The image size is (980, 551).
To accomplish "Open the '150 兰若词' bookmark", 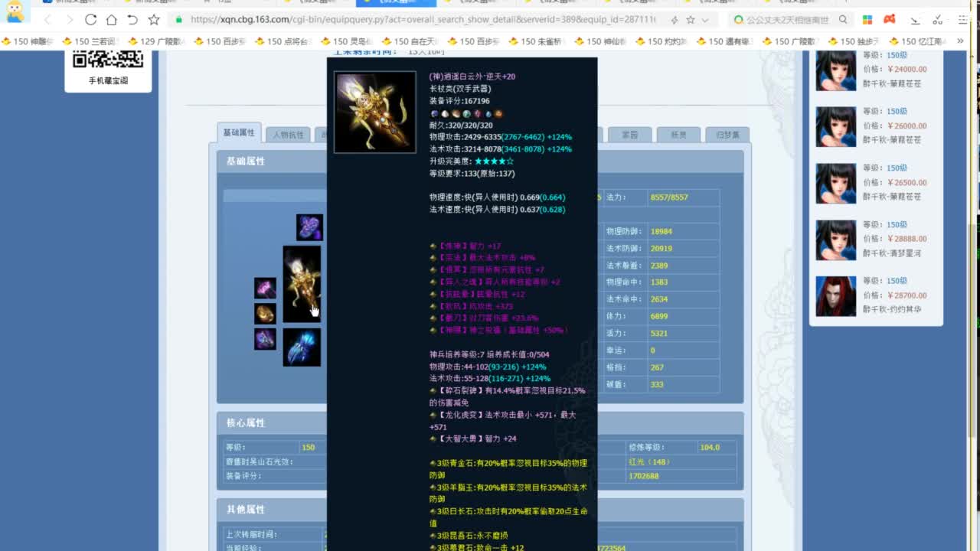I will (x=90, y=41).
